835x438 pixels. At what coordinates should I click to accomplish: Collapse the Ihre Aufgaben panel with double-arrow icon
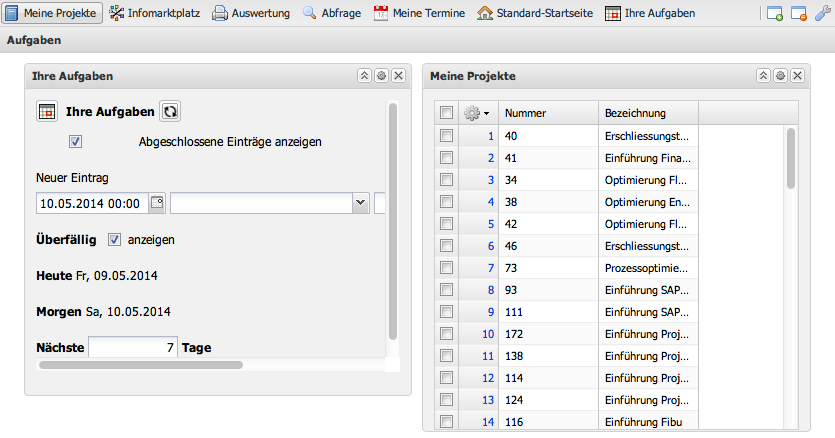point(365,76)
